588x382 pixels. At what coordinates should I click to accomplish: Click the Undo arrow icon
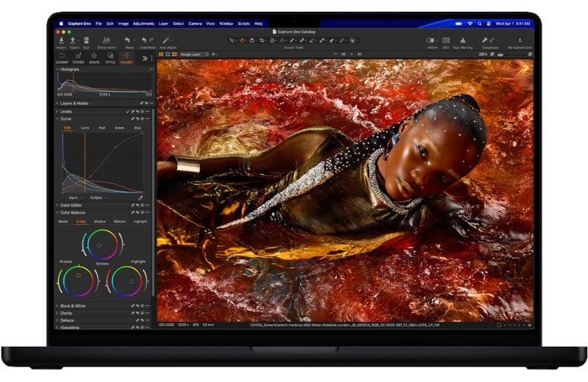tap(144, 40)
